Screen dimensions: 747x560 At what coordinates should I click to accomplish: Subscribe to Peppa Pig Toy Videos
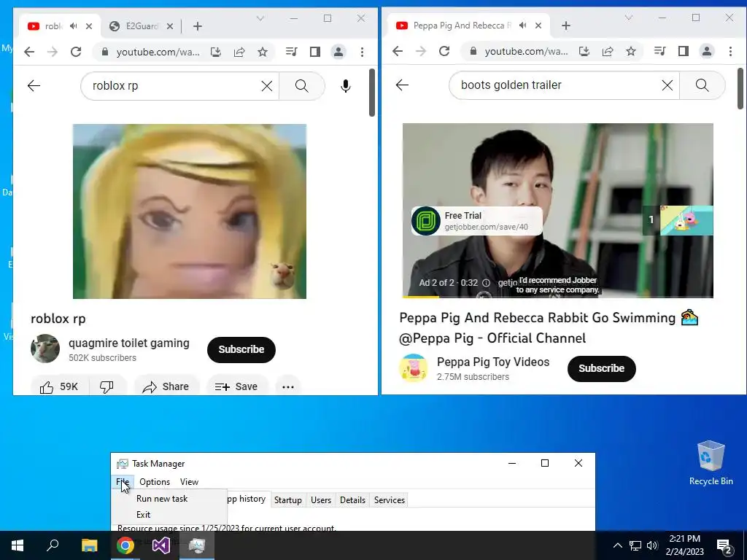[x=602, y=368]
